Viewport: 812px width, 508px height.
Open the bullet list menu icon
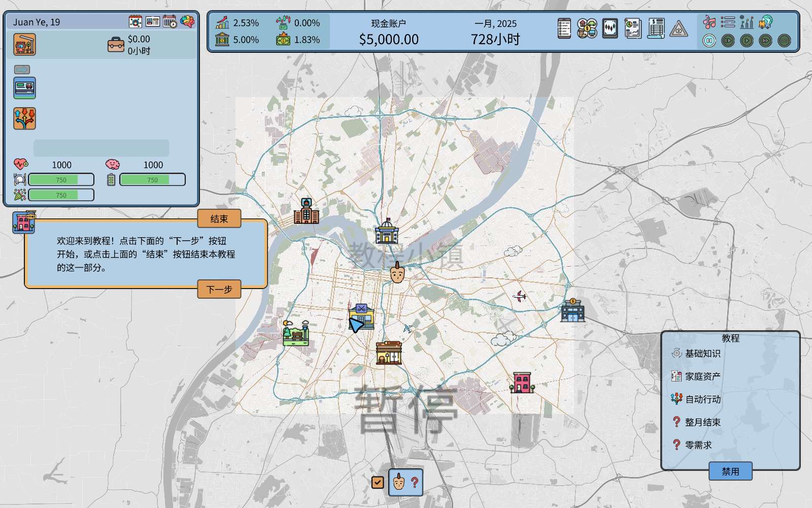728,22
